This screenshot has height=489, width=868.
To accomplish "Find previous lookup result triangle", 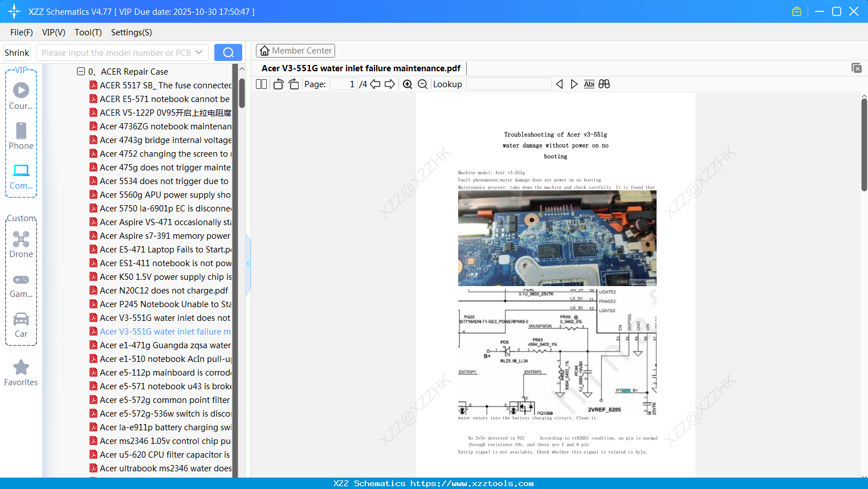I will (559, 84).
